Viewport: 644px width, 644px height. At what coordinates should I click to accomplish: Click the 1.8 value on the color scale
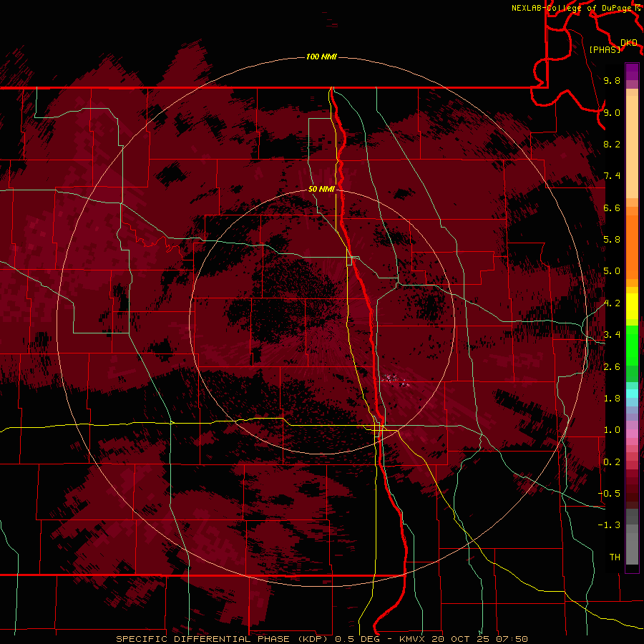(612, 399)
